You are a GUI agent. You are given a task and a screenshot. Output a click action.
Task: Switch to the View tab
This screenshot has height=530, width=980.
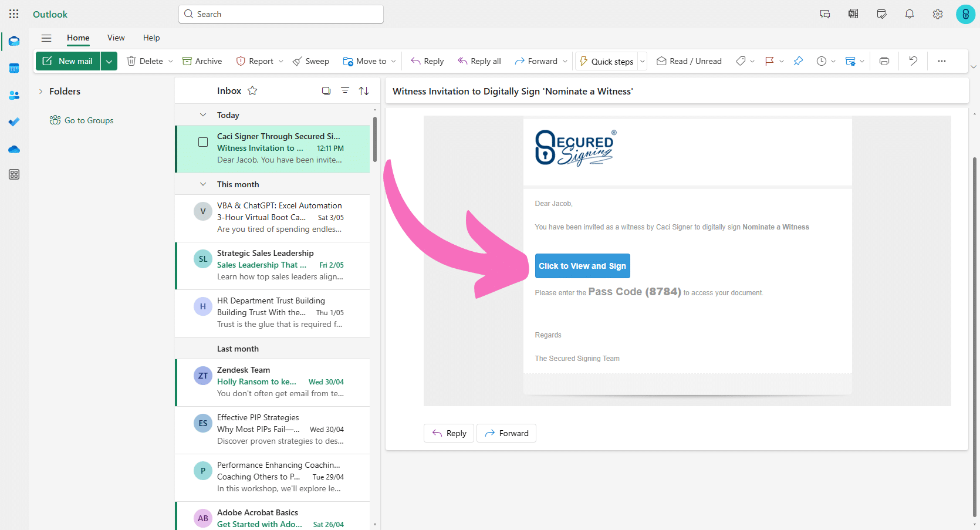[x=116, y=38]
